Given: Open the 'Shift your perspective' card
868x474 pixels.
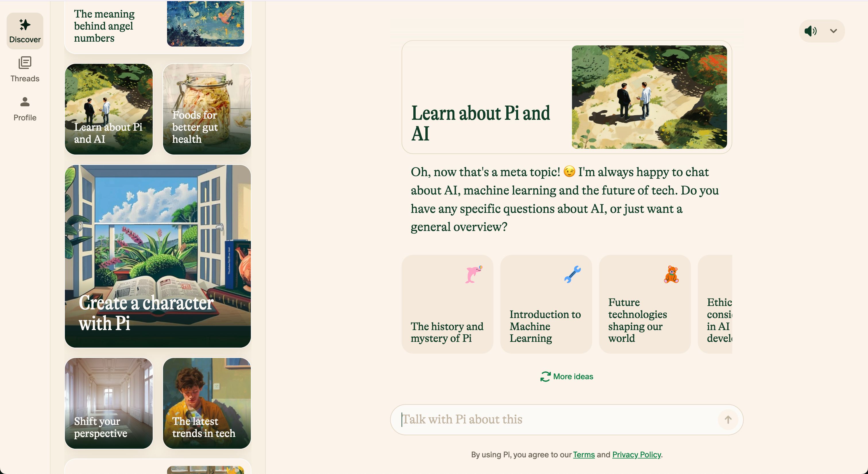Looking at the screenshot, I should coord(108,403).
